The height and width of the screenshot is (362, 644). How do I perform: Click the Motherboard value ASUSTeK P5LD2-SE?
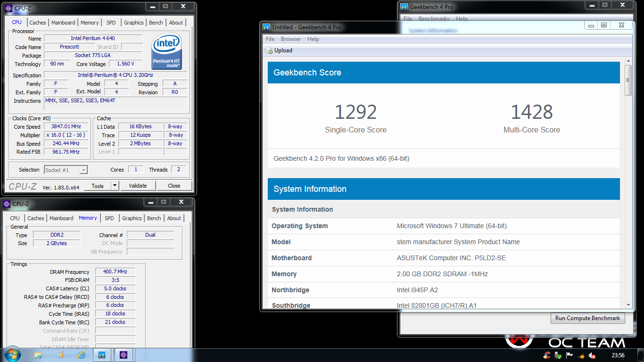(x=451, y=258)
